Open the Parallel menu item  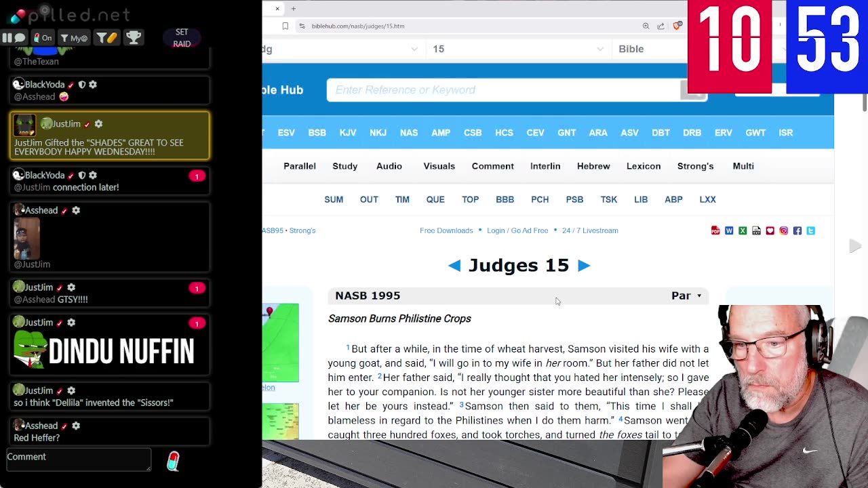point(300,166)
